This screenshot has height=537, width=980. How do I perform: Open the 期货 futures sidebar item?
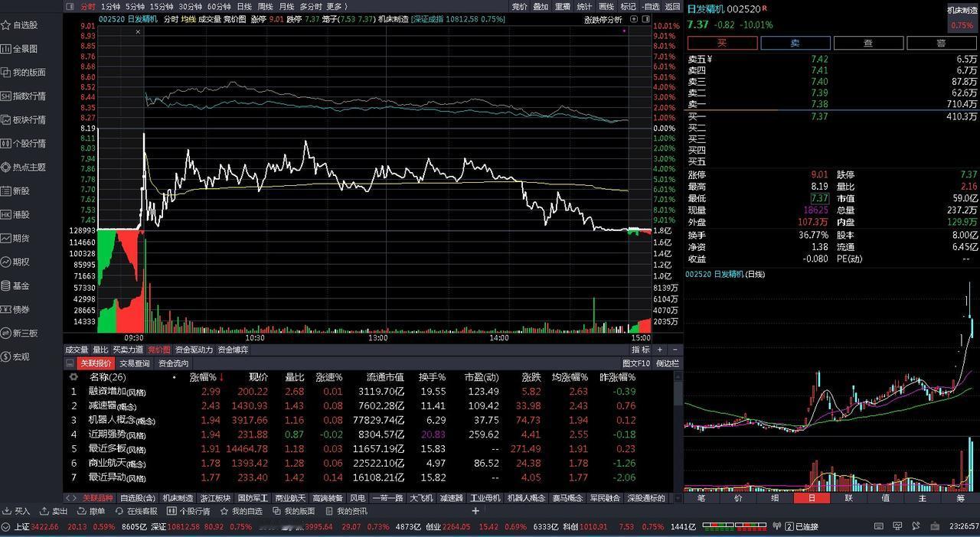click(x=15, y=239)
